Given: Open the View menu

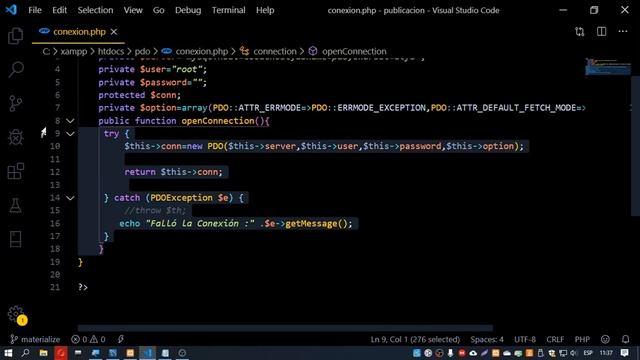Looking at the screenshot, I should click(x=133, y=10).
